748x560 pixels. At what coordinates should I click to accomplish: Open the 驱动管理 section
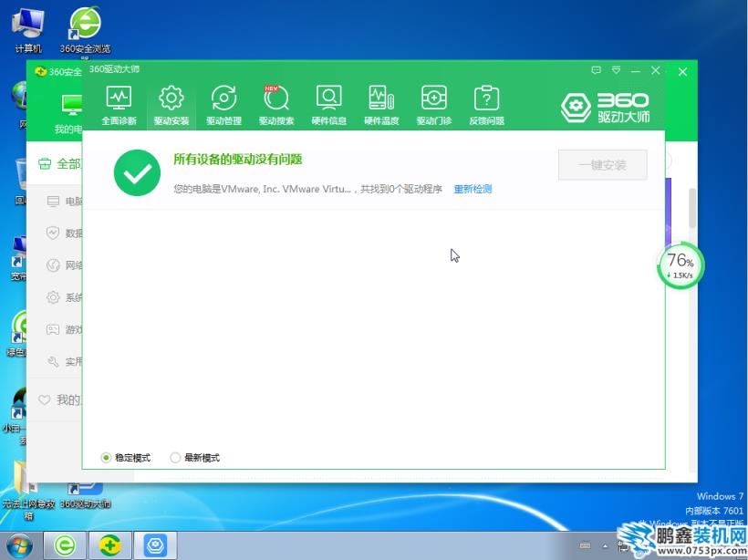click(223, 105)
